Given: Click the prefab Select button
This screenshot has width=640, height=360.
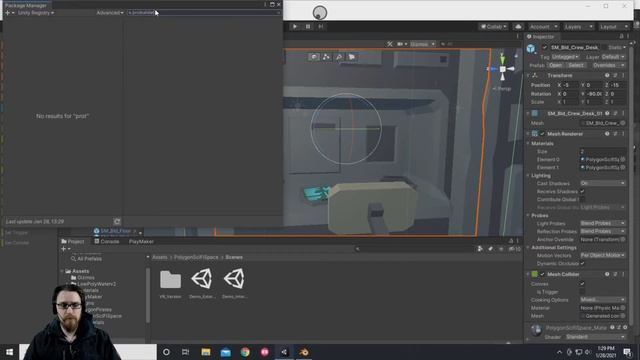Looking at the screenshot, I should [x=576, y=65].
